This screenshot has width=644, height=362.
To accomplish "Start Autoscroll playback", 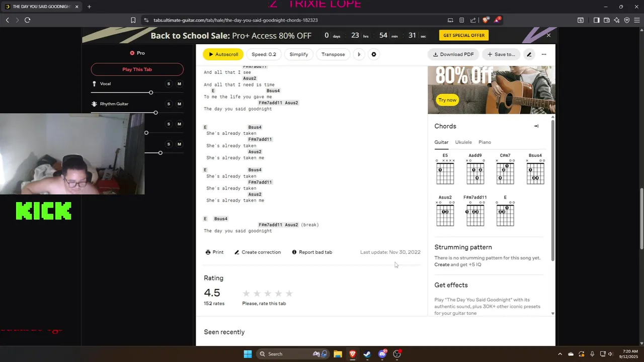I will (223, 54).
